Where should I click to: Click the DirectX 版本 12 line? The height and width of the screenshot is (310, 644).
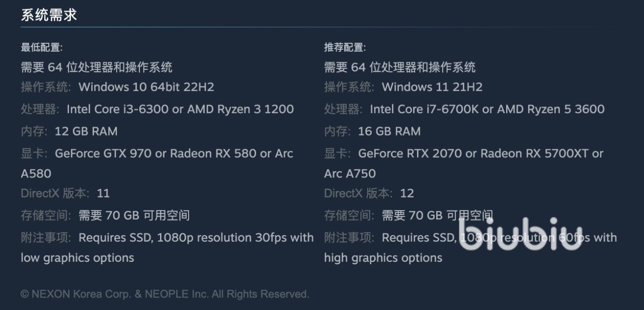369,193
